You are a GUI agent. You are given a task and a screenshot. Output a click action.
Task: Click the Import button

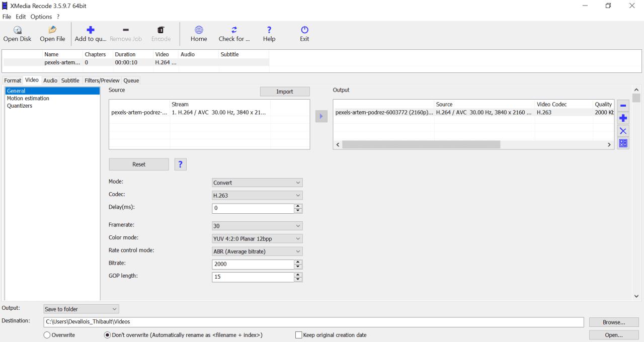click(x=284, y=92)
